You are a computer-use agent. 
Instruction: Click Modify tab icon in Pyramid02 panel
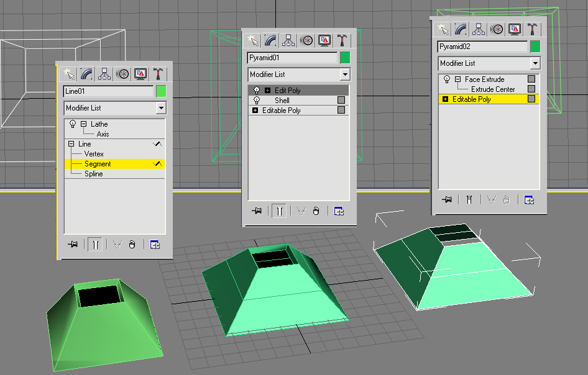point(461,29)
